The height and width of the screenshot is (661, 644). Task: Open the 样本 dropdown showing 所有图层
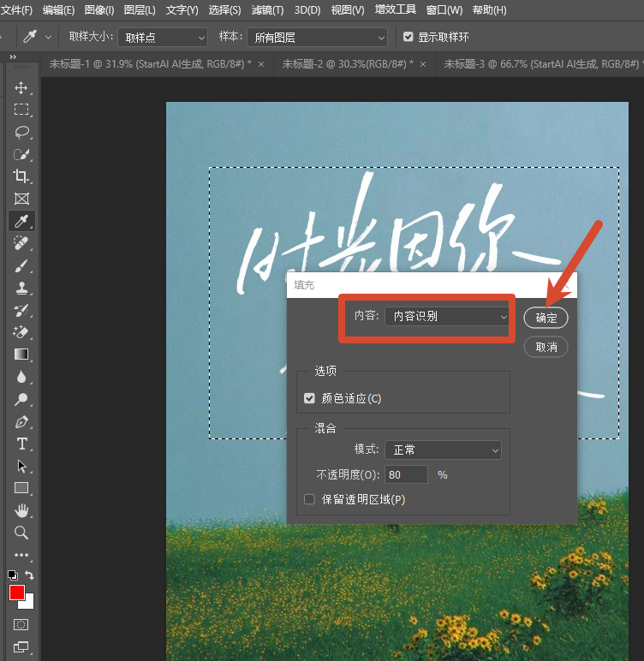point(317,38)
